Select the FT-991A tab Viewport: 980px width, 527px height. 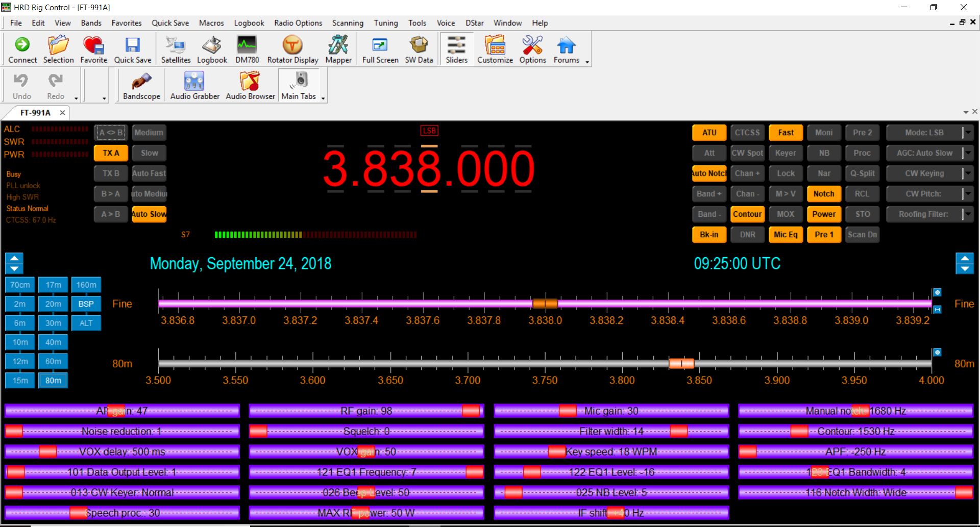pyautogui.click(x=35, y=113)
